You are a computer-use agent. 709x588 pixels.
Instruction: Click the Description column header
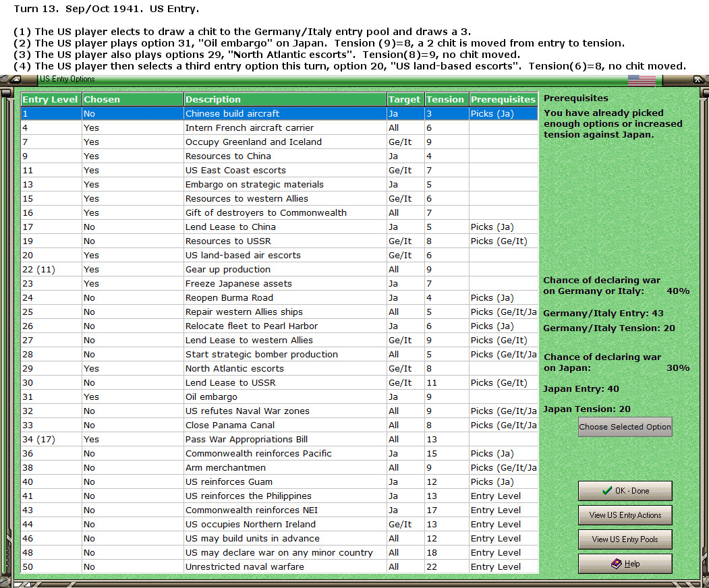tap(285, 99)
